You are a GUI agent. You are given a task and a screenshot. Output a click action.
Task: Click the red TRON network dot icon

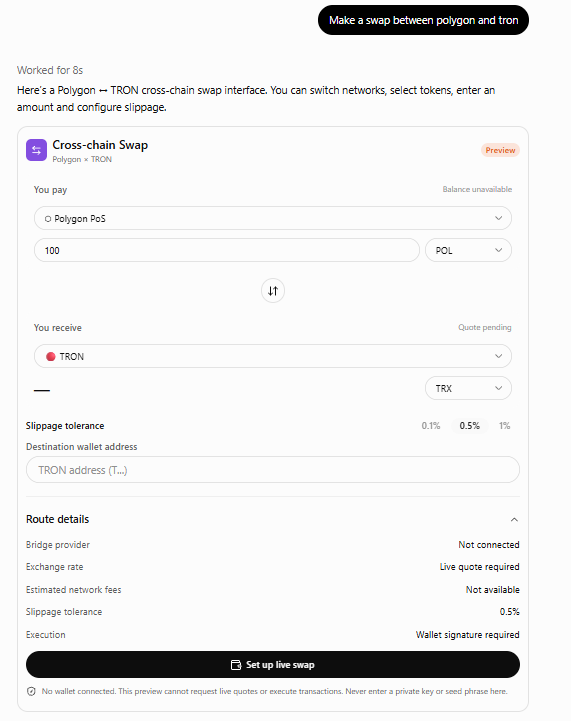pos(51,356)
